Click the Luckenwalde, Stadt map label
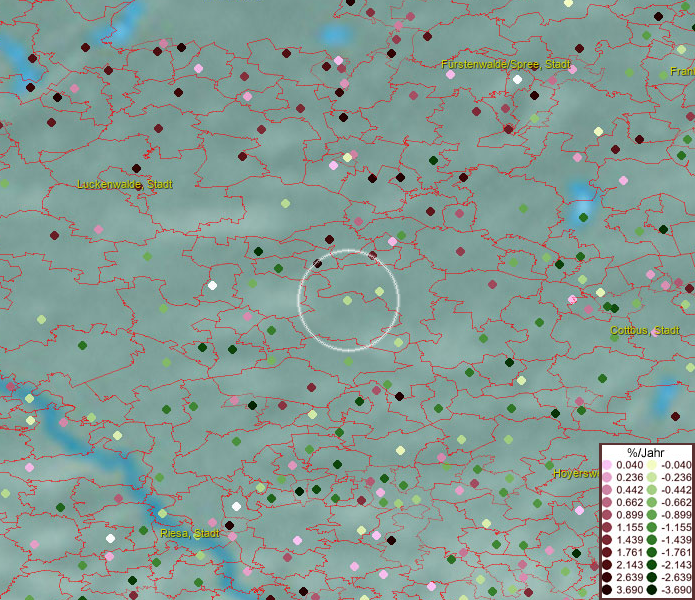This screenshot has width=695, height=600. pyautogui.click(x=125, y=184)
